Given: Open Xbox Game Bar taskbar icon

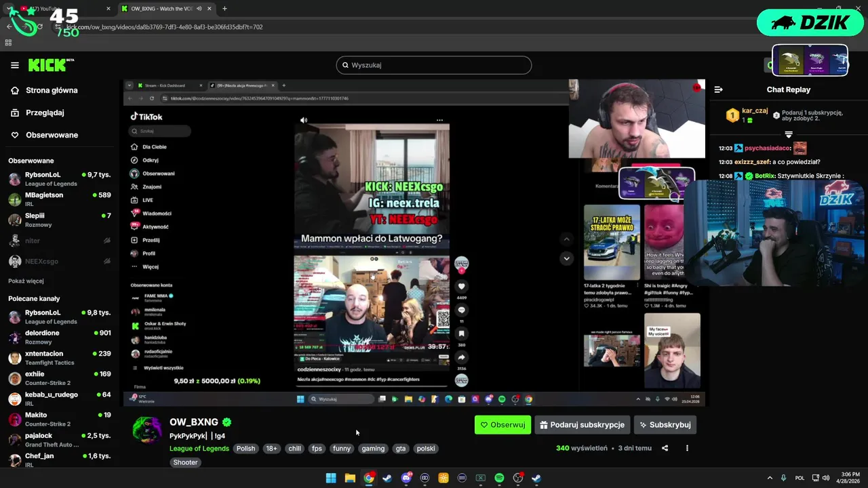Looking at the screenshot, I should (x=481, y=478).
